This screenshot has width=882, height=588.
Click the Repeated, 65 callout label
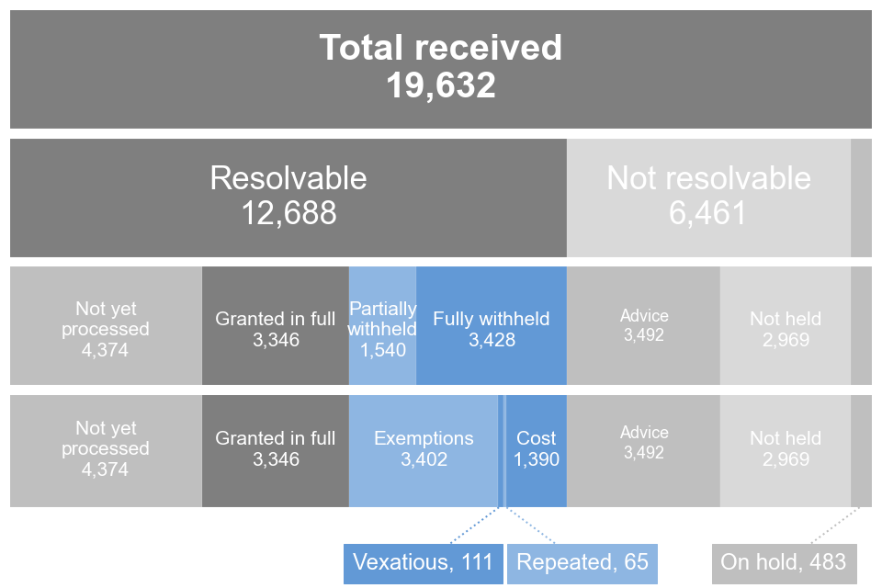pyautogui.click(x=582, y=562)
